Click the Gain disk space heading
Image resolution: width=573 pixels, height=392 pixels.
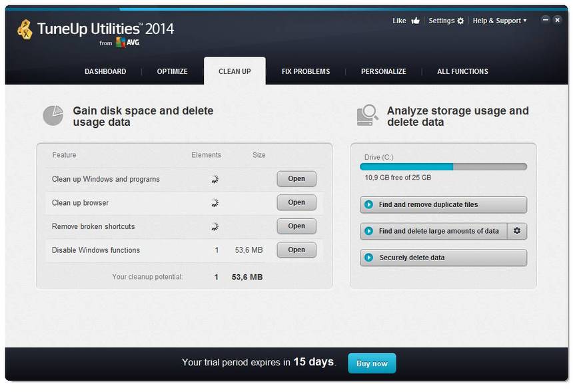click(143, 116)
